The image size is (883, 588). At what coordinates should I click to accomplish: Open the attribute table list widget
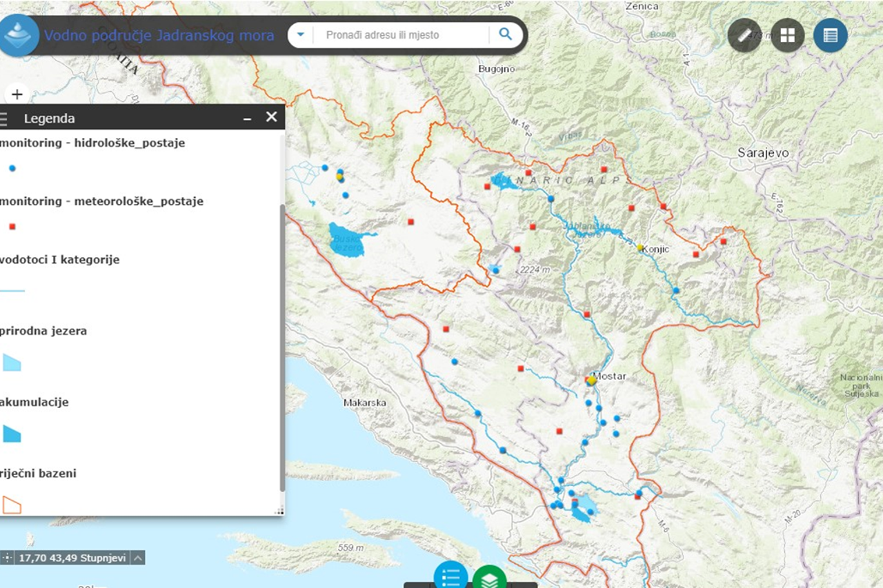[x=830, y=36]
